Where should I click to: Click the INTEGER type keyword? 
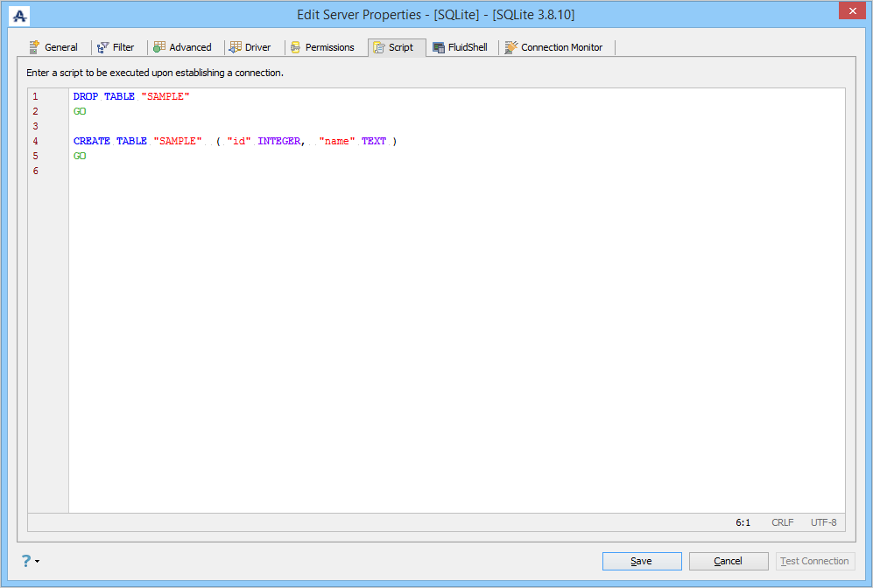(279, 141)
